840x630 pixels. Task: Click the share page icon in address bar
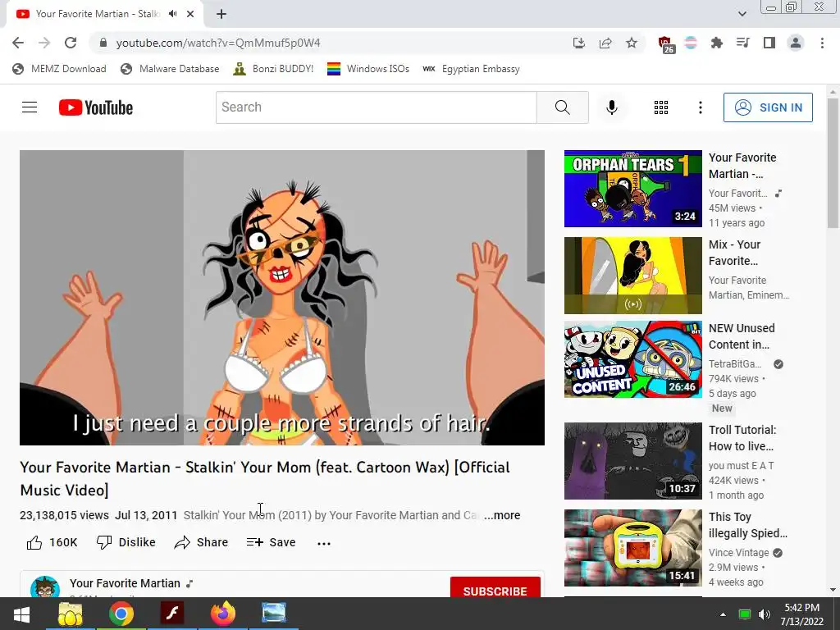pos(605,43)
